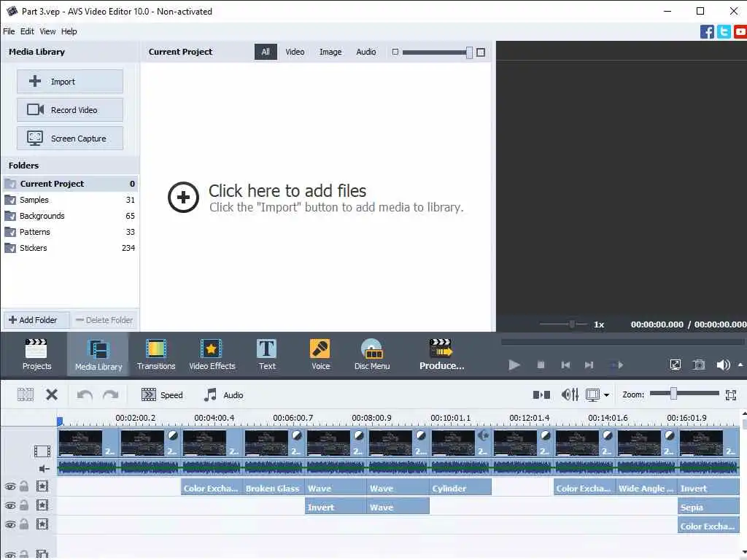The width and height of the screenshot is (747, 560).
Task: Select the Cylinder effect clip
Action: pyautogui.click(x=460, y=488)
